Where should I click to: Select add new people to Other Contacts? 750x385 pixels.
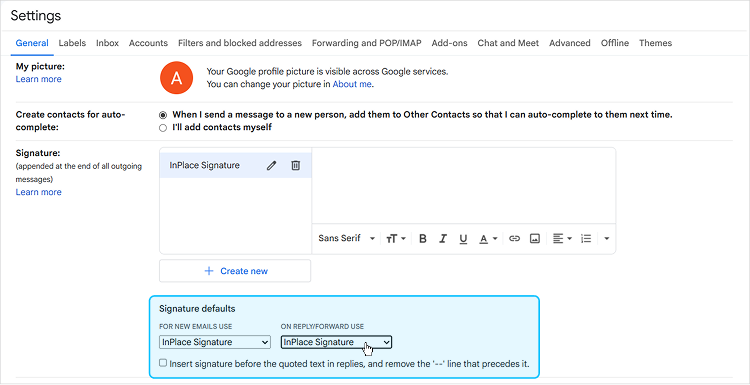(163, 115)
